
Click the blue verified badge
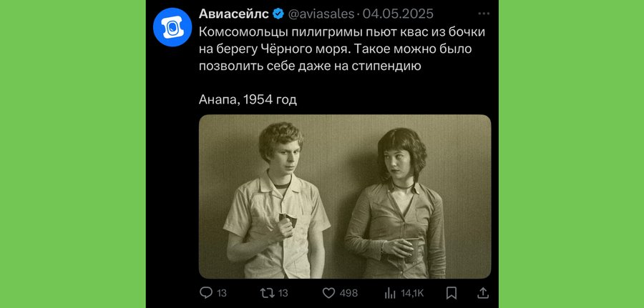click(x=278, y=14)
